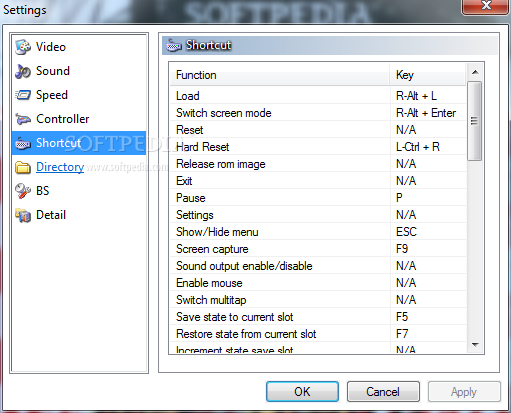Select Restore state from current slot row
511x413 pixels.
[x=318, y=334]
